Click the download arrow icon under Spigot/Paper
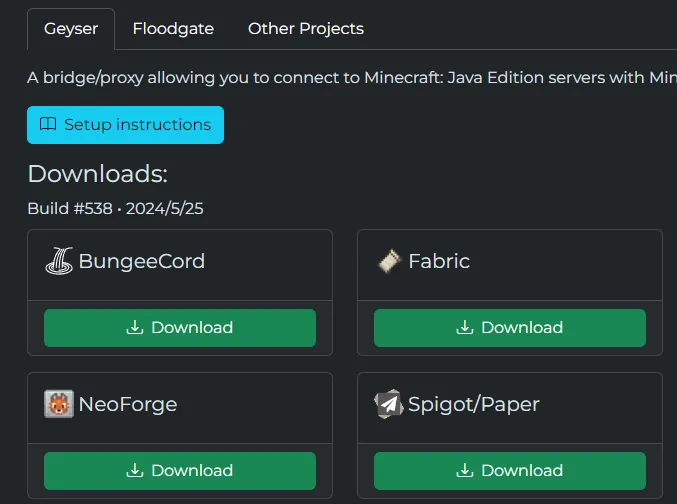Viewport: 677px width, 504px height. [x=465, y=471]
